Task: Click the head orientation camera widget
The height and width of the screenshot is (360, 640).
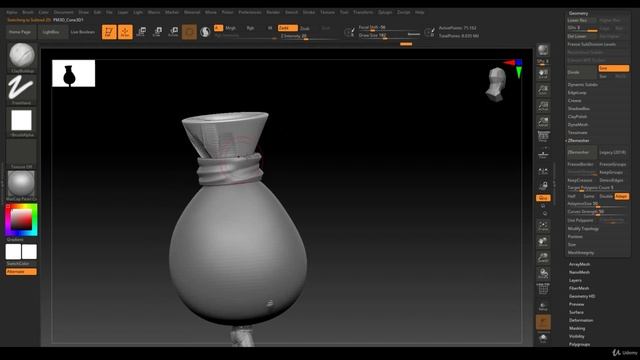Action: click(x=496, y=84)
